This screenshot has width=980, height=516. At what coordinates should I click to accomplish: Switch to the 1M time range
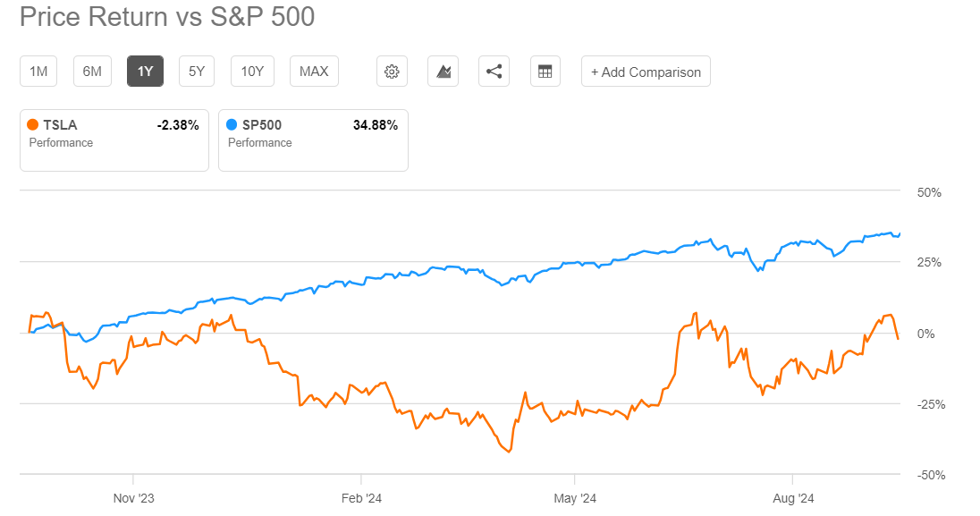pyautogui.click(x=38, y=71)
